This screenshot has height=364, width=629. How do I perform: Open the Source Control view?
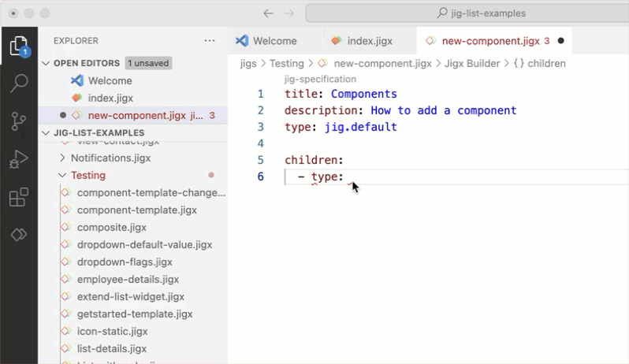tap(19, 121)
